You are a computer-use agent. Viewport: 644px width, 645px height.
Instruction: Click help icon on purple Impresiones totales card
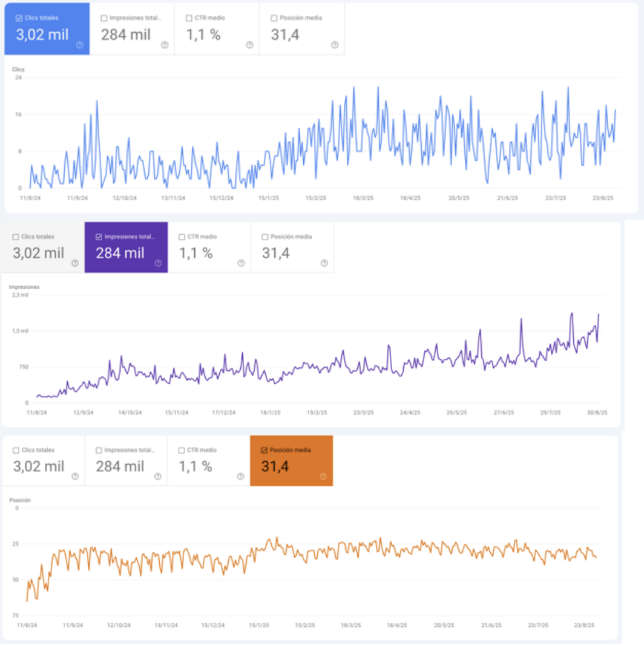tap(158, 263)
